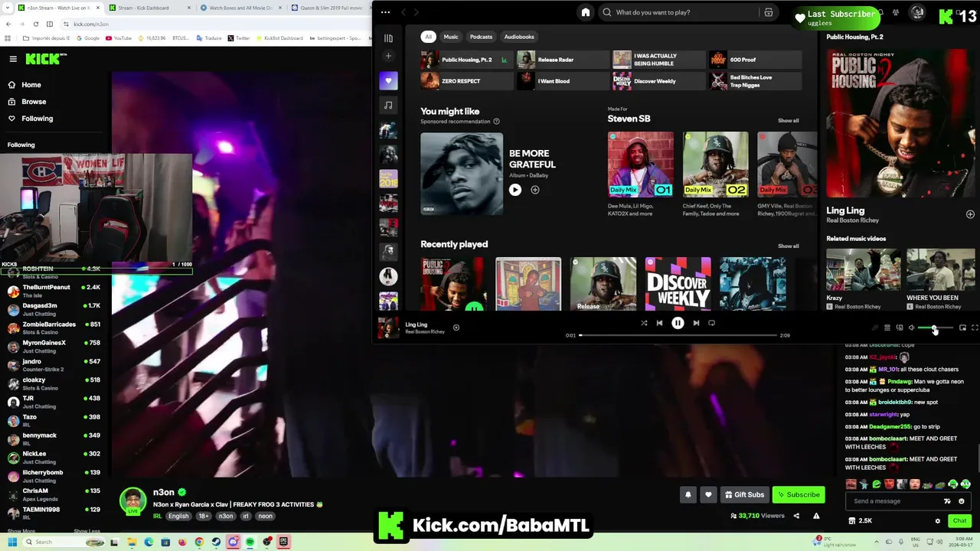The width and height of the screenshot is (980, 551).
Task: Show all Recently played items
Action: (x=788, y=246)
